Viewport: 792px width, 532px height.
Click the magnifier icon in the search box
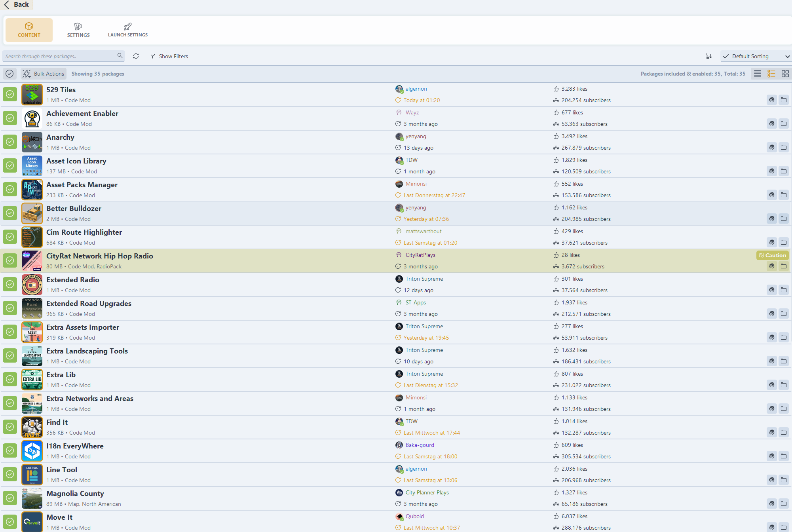120,56
